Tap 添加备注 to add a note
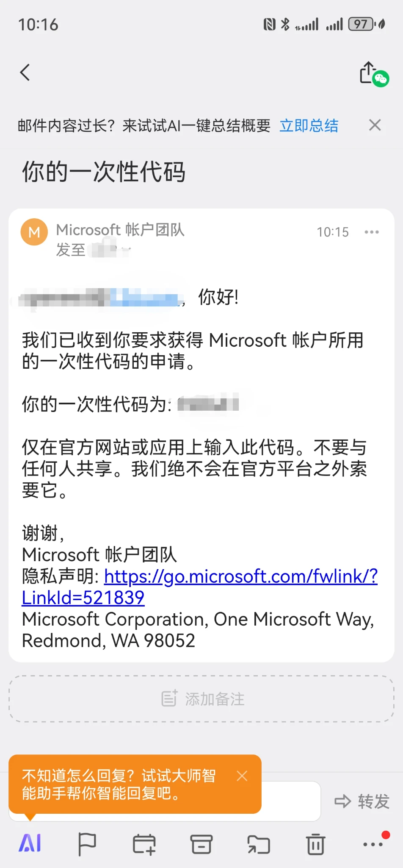The width and height of the screenshot is (403, 868). coord(202,699)
